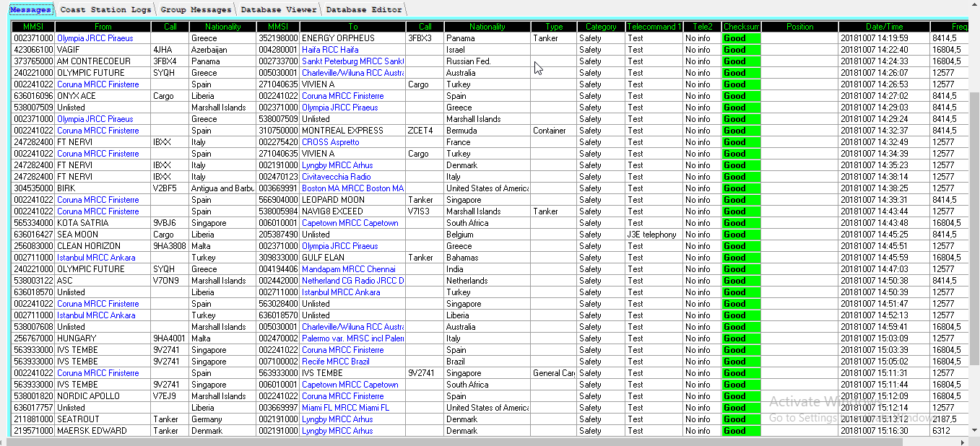
Task: Open the Database Editor tab
Action: point(363,9)
